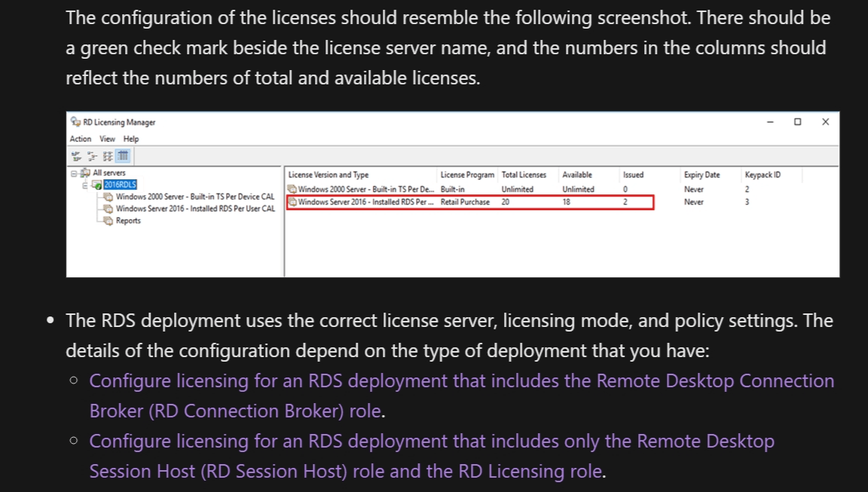Collapse the 2016RDLS server node
Viewport: 868px width, 492px height.
(84, 185)
